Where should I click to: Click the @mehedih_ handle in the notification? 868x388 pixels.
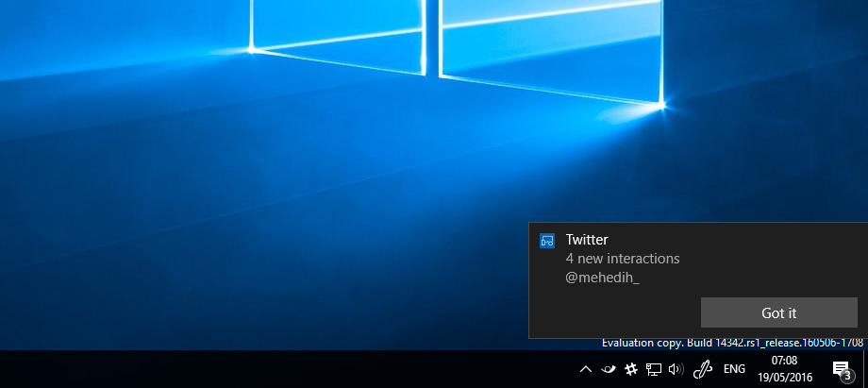coord(602,278)
